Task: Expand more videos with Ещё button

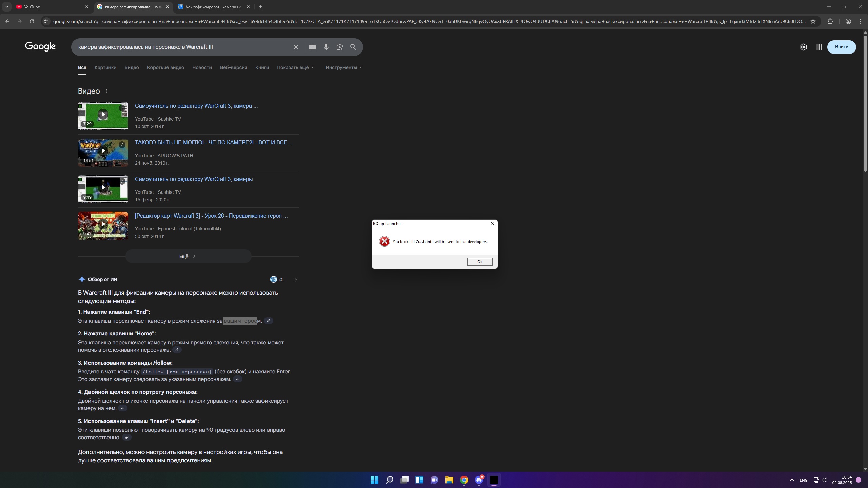Action: click(x=188, y=256)
